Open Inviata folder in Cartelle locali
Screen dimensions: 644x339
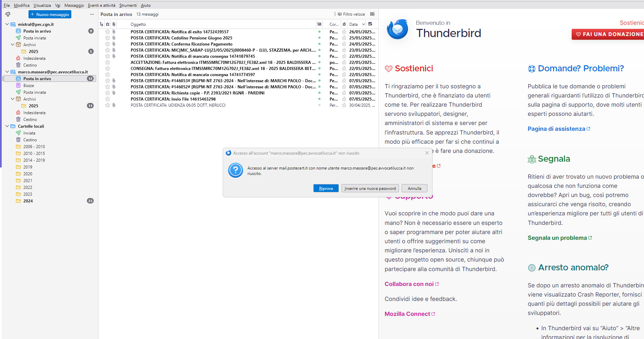point(29,133)
